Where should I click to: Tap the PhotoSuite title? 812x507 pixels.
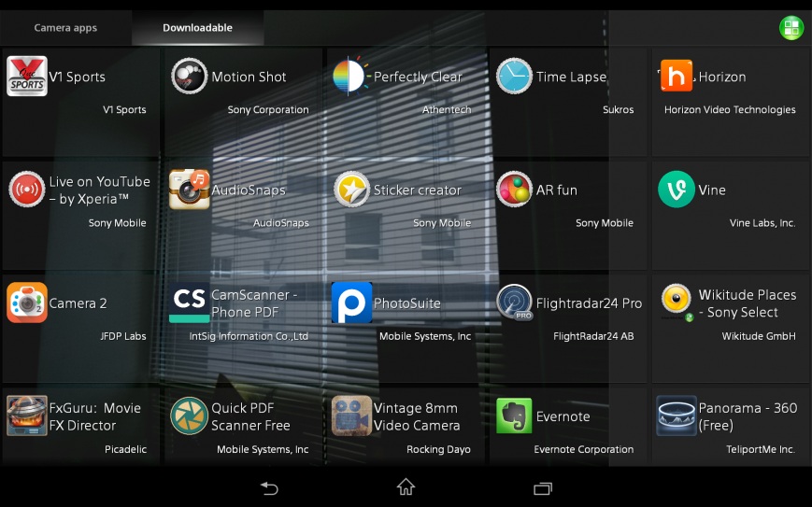[x=407, y=303]
